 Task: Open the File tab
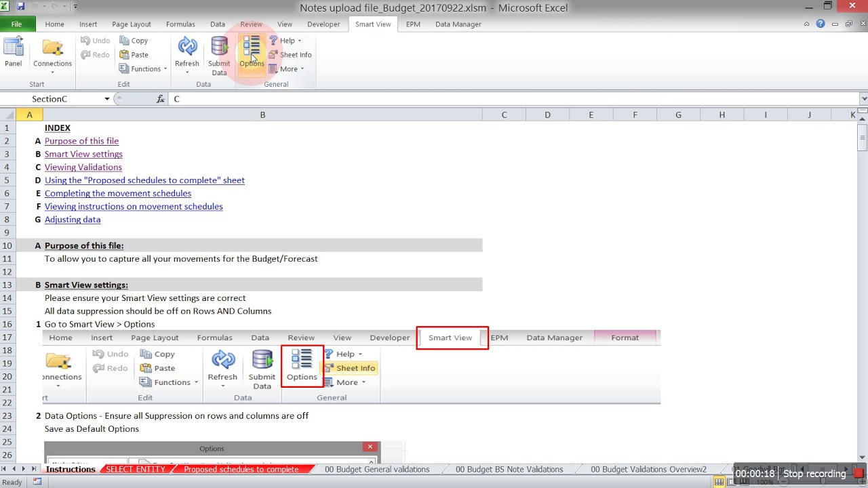coord(16,24)
